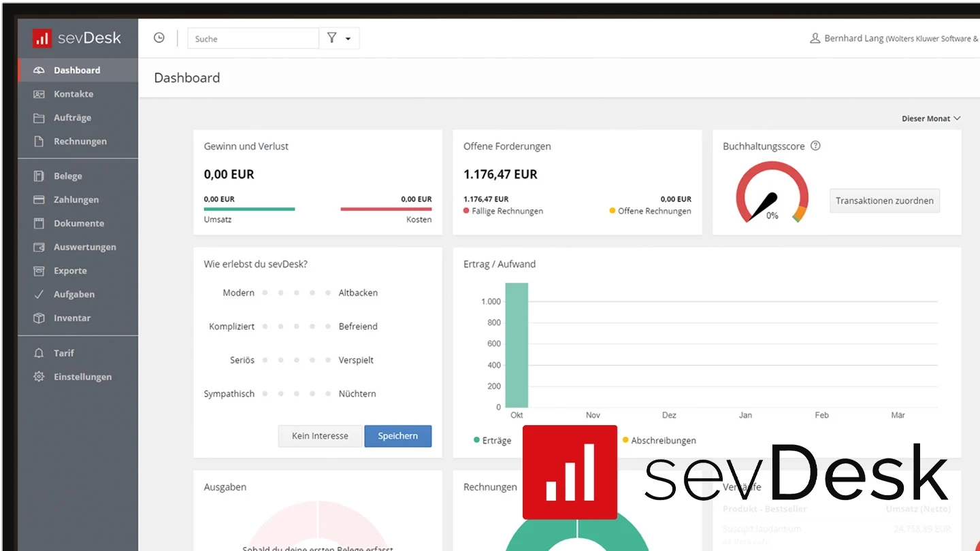Click the Dashboard page heading
Image resolution: width=980 pixels, height=551 pixels.
pyautogui.click(x=187, y=78)
